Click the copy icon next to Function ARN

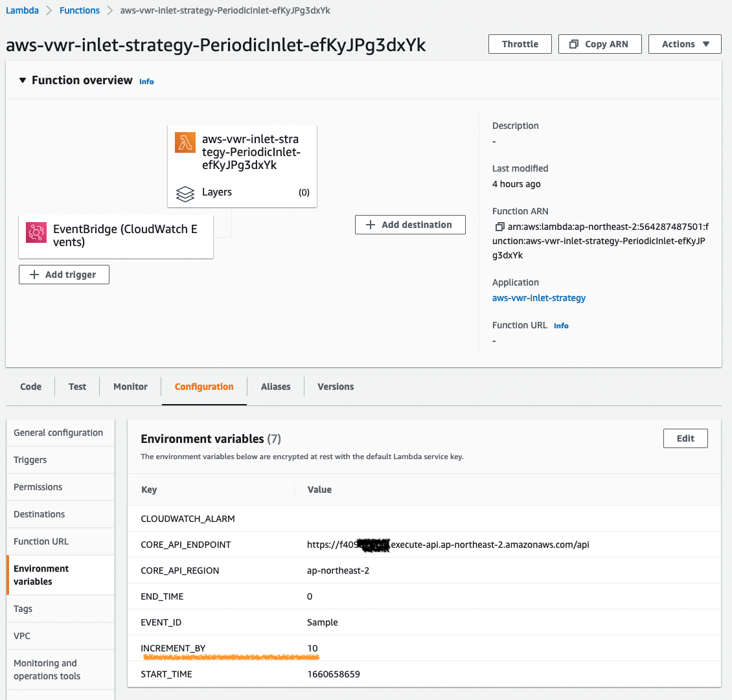pyautogui.click(x=499, y=227)
